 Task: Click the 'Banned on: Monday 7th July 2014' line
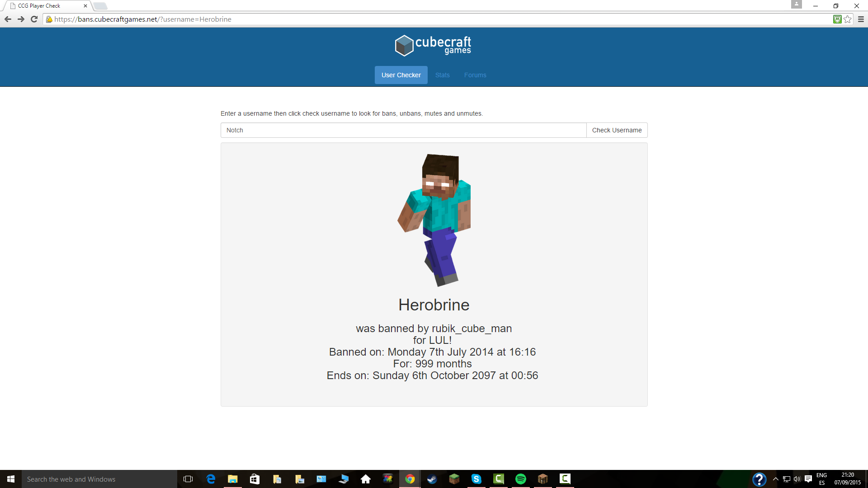pos(432,352)
